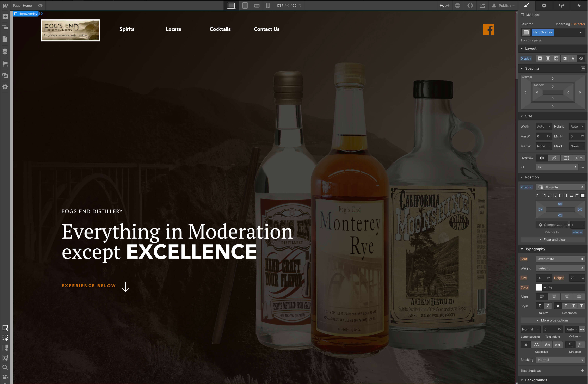Open the Assets panel
This screenshot has height=384, width=588.
click(x=5, y=75)
